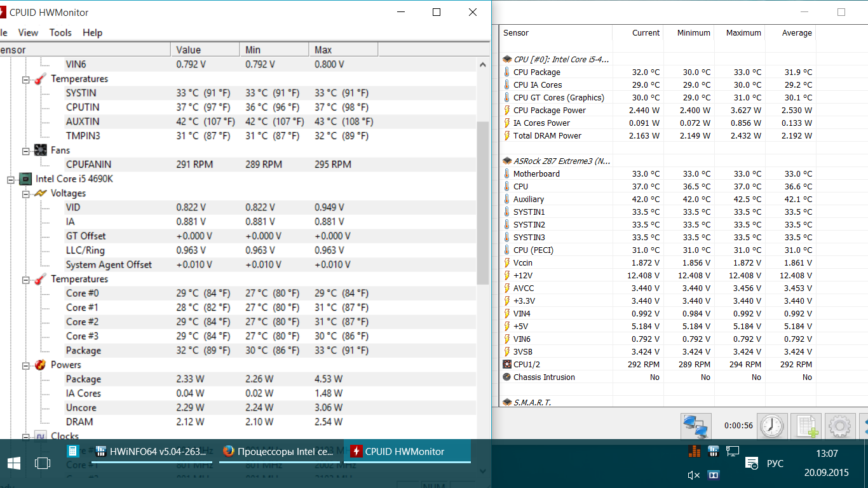
Task: Click the thermometer icon of the Temperatures group above Core #0
Action: (x=41, y=279)
